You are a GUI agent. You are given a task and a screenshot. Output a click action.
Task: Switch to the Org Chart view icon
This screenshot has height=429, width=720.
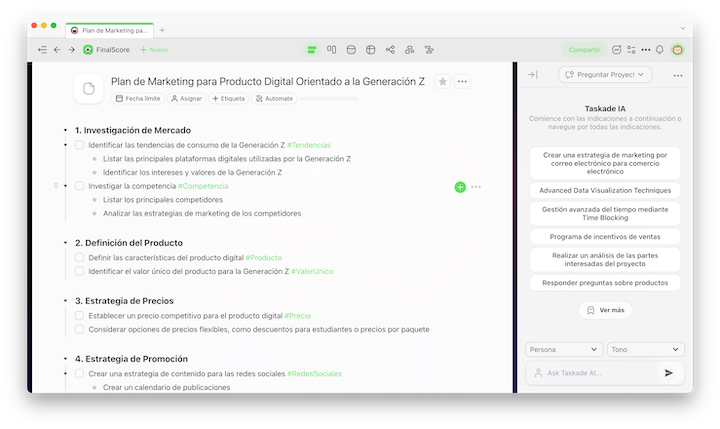point(410,50)
